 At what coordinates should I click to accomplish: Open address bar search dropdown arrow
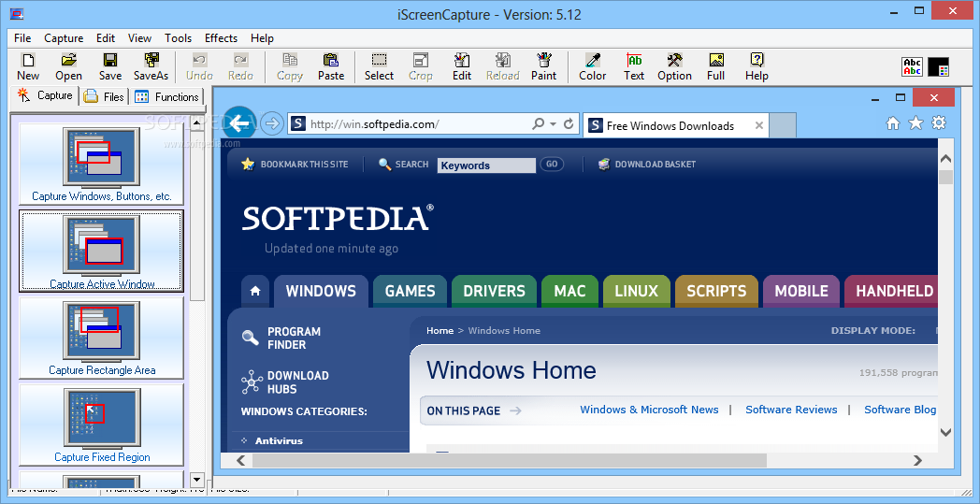click(553, 123)
